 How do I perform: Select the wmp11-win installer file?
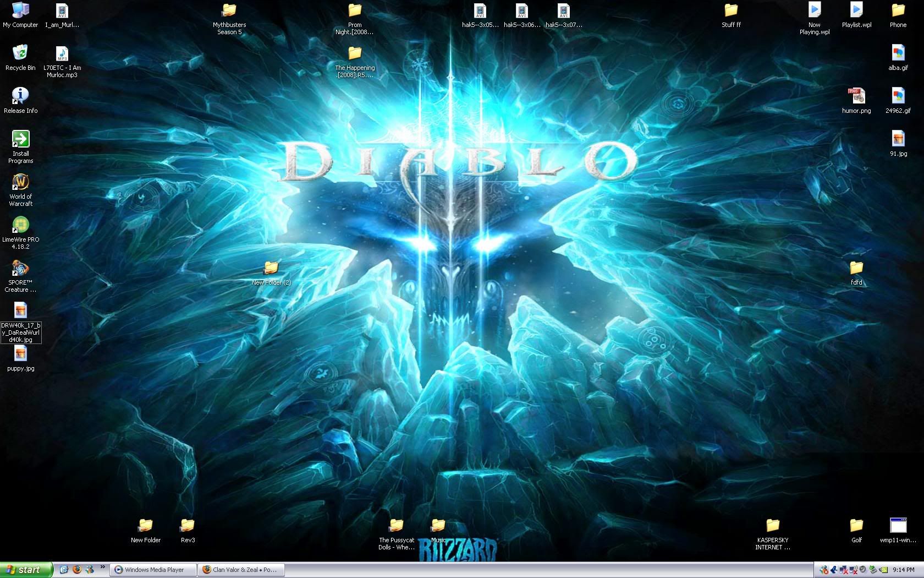tap(898, 530)
